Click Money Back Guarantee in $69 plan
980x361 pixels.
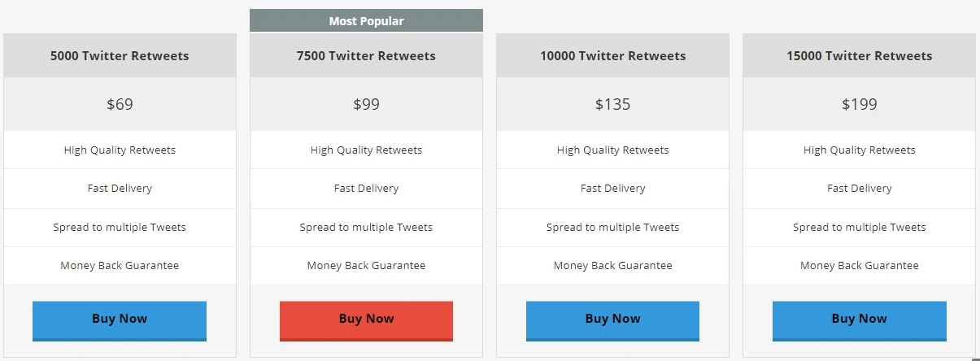coord(120,266)
